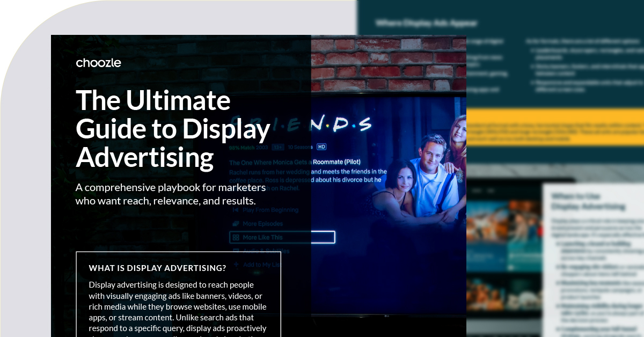Click the FRIENDS show logo on TV
Image resolution: width=644 pixels, height=337 pixels.
[x=301, y=124]
